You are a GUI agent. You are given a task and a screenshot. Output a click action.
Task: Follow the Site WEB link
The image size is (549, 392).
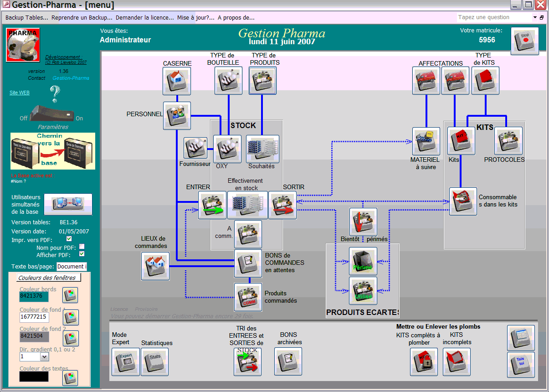[x=20, y=93]
